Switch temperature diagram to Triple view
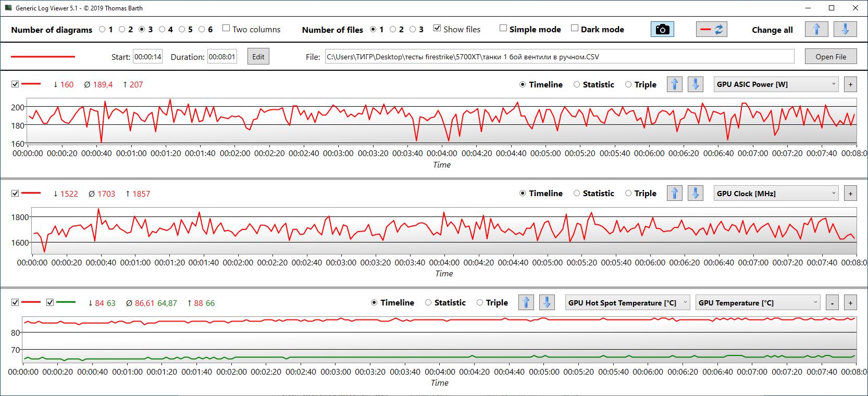The width and height of the screenshot is (868, 396). pos(492,303)
